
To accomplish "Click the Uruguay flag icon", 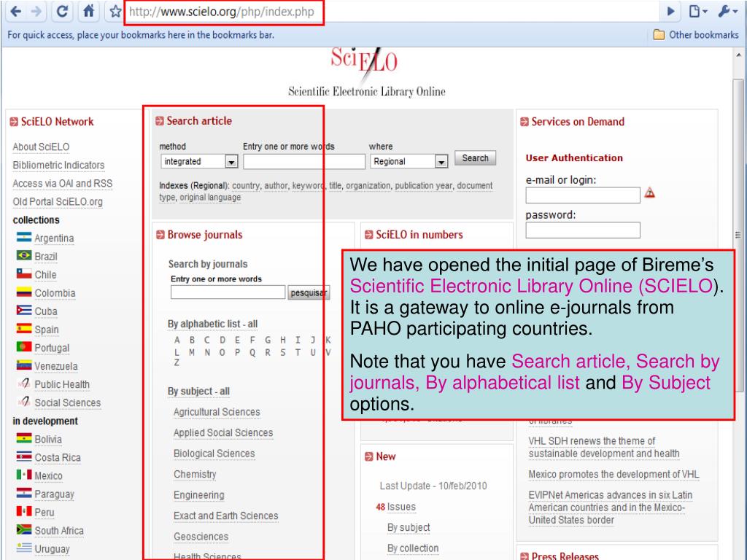I will coord(24,548).
